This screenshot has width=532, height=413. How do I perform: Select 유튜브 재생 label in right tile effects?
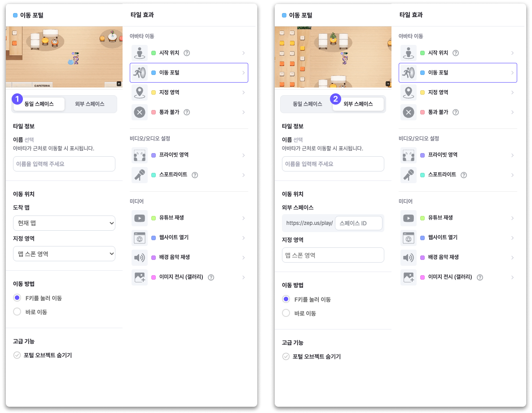(x=440, y=217)
